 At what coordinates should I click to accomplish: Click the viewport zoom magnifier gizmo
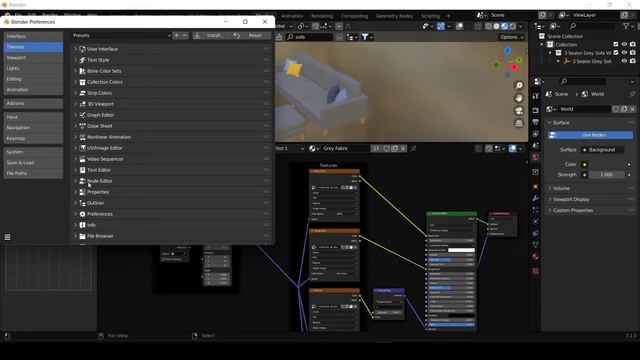pos(519,85)
